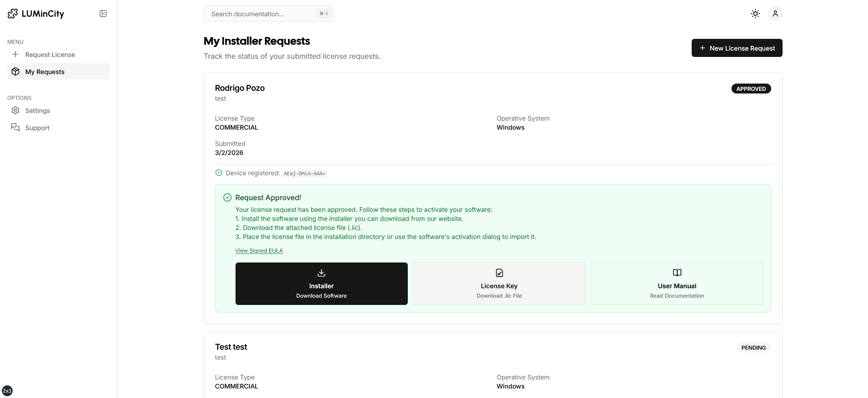Click the ⌘K shortcut badge
The image size is (868, 398).
(324, 14)
